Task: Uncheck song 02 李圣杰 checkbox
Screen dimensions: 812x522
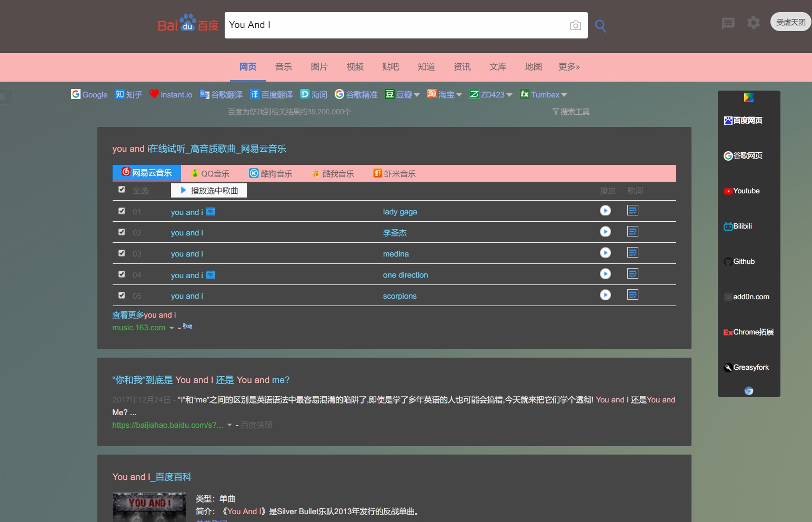Action: (122, 232)
